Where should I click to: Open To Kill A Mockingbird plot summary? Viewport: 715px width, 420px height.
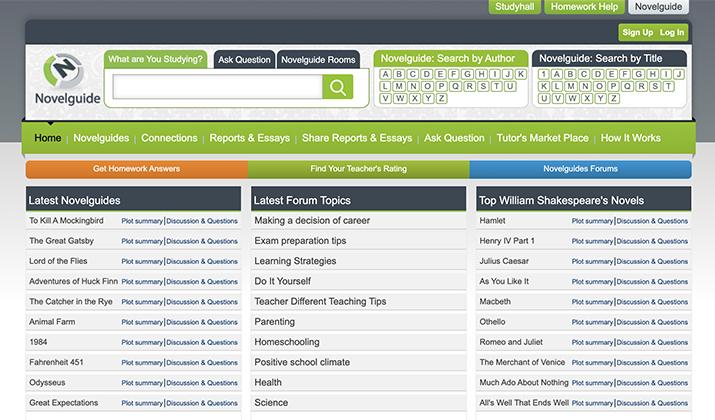pyautogui.click(x=142, y=221)
